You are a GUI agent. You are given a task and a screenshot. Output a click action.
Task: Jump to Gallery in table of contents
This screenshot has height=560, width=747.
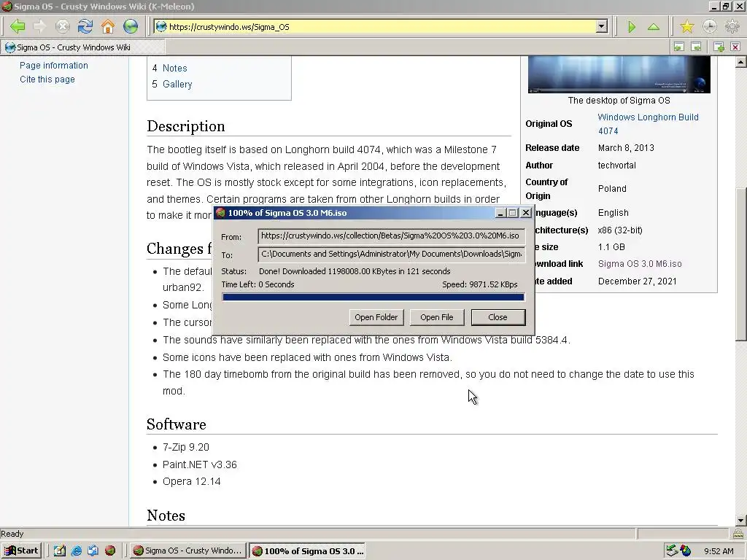pos(177,85)
